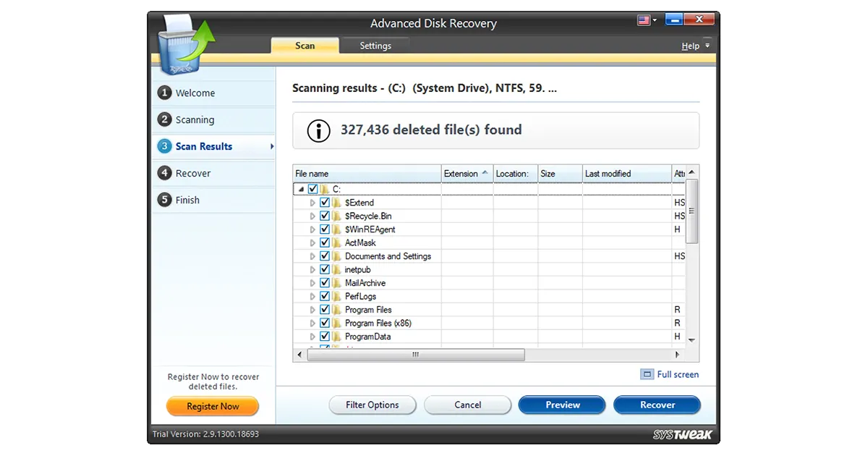This screenshot has width=868, height=456.
Task: Click the horizontal scrollbar thumb
Action: 415,355
